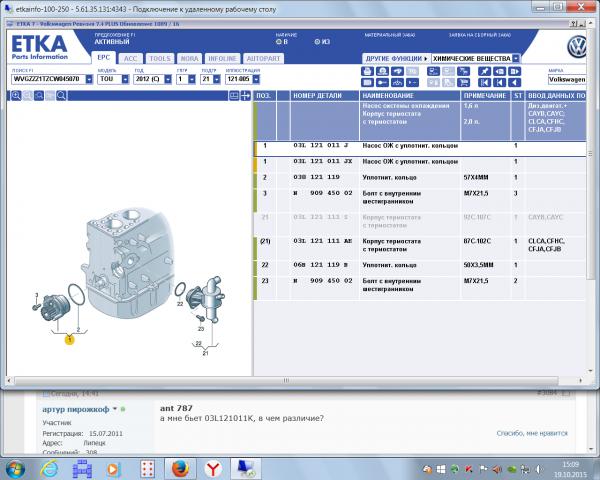Click the last magnifier icon above the illustration
600x480 pixels.
61,95
